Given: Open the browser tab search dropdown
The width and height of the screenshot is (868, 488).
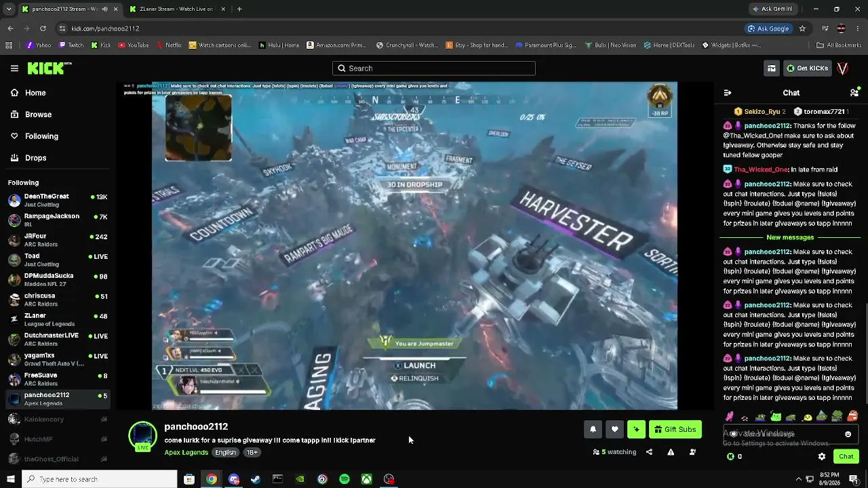Looking at the screenshot, I should click(9, 9).
